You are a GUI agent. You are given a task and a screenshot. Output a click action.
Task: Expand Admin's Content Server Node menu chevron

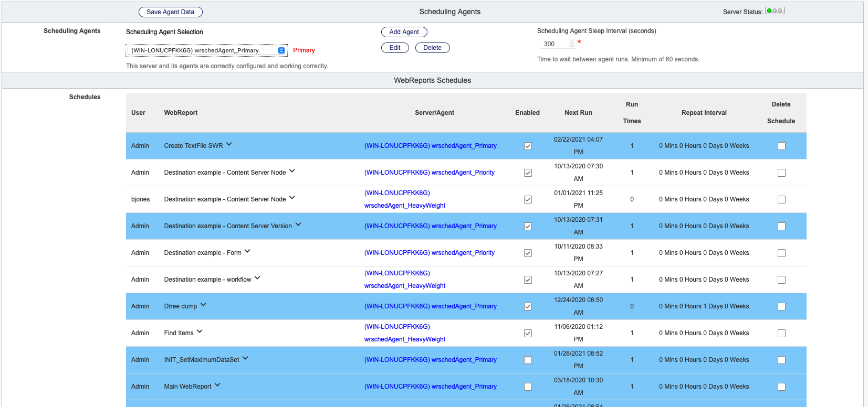point(292,171)
